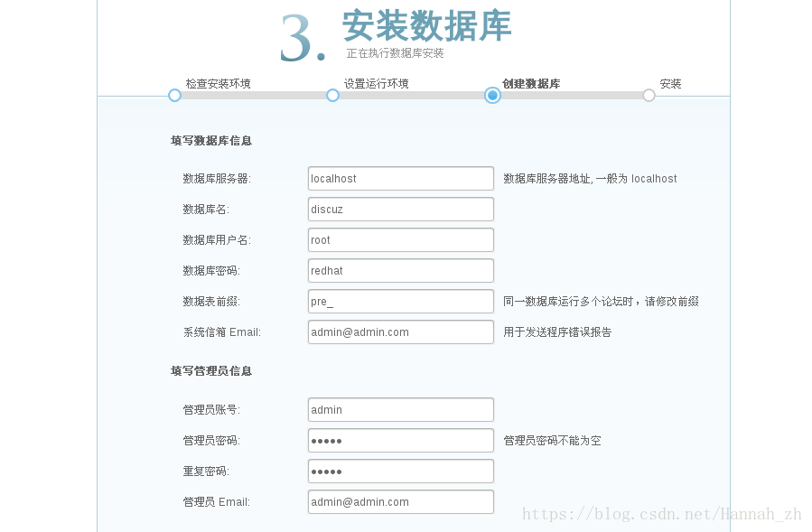The height and width of the screenshot is (532, 812).
Task: Click the 数据库密码: label
Action: [x=211, y=270]
